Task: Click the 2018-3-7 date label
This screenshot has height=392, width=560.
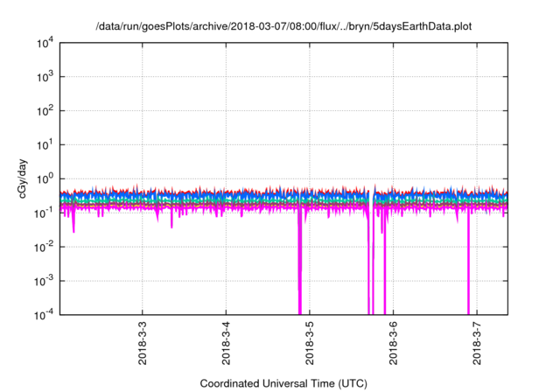Action: click(477, 343)
